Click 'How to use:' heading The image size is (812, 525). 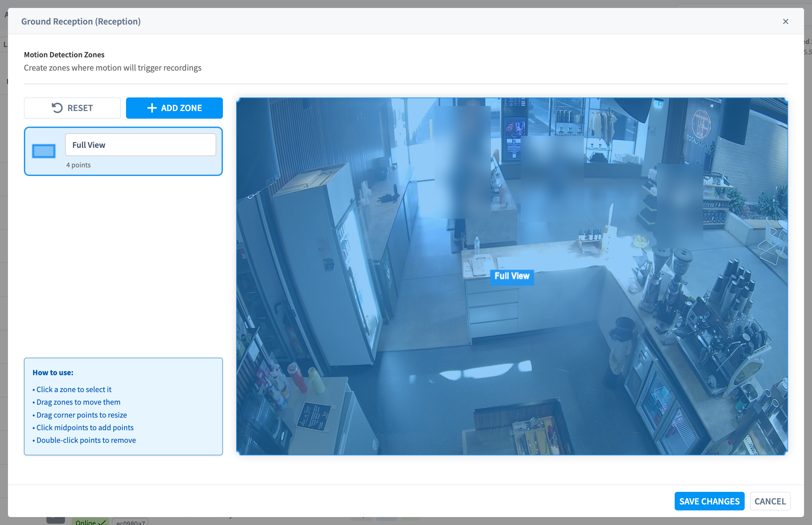click(53, 373)
